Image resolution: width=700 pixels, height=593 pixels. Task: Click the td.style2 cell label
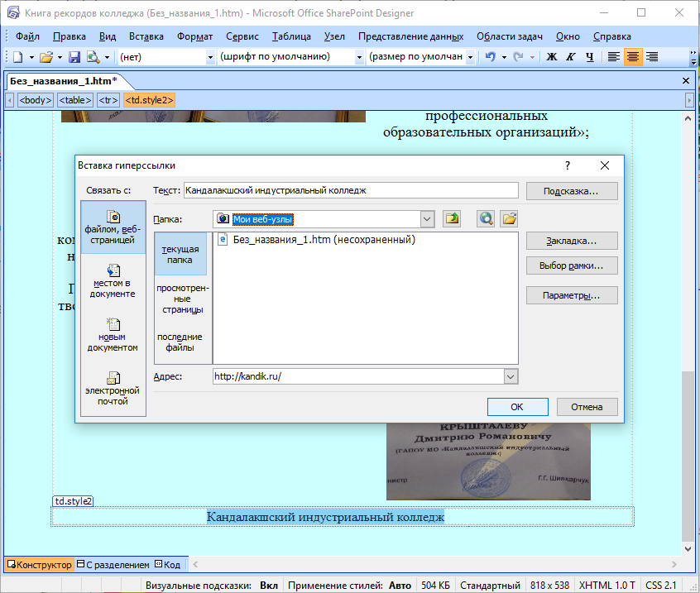73,501
